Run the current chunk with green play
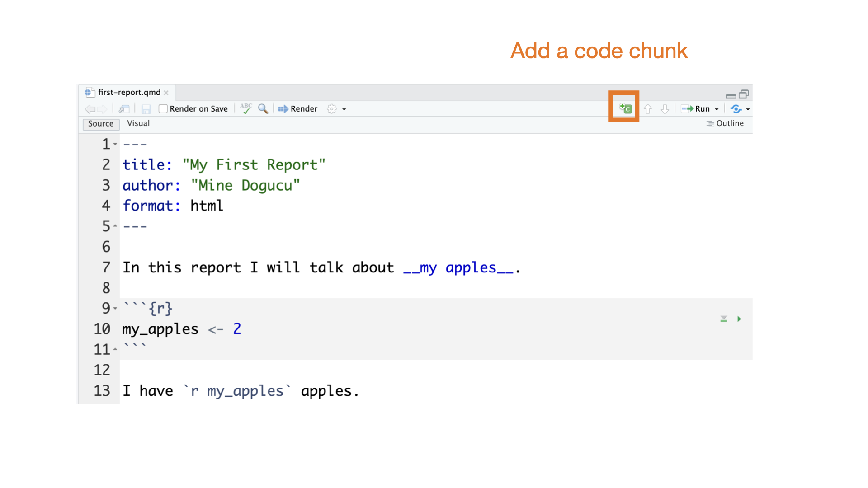The width and height of the screenshot is (868, 488). point(739,319)
